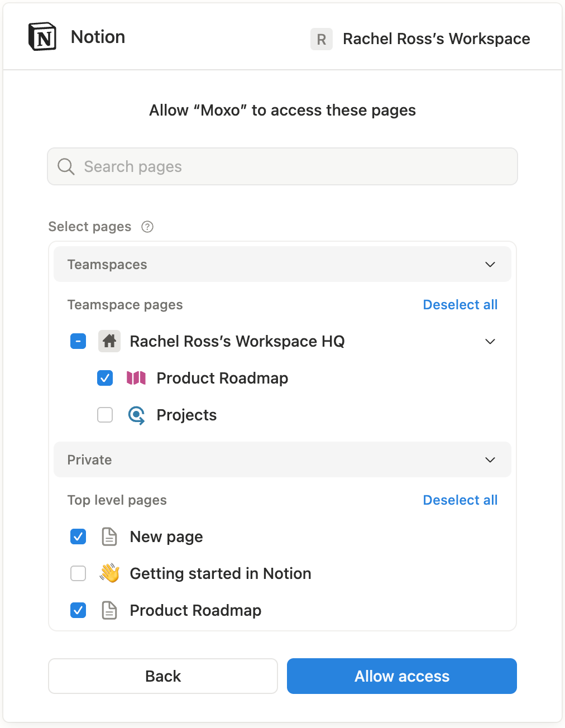565x728 pixels.
Task: Click the house icon for Workspace HQ
Action: click(109, 341)
